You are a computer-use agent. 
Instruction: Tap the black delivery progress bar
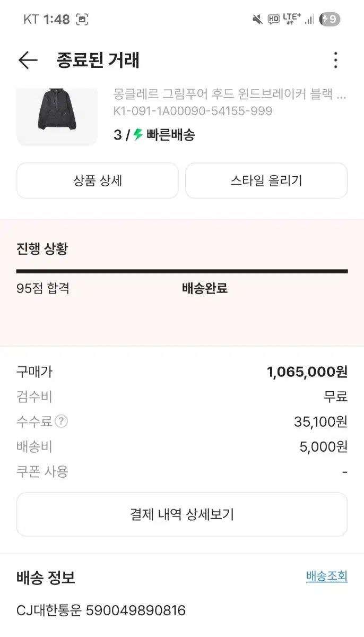point(182,271)
